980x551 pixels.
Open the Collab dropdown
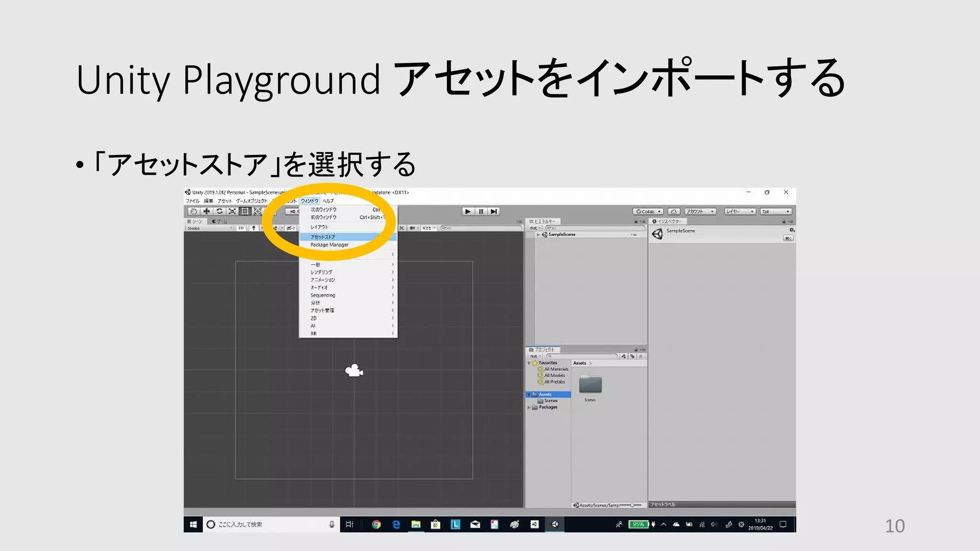click(648, 211)
